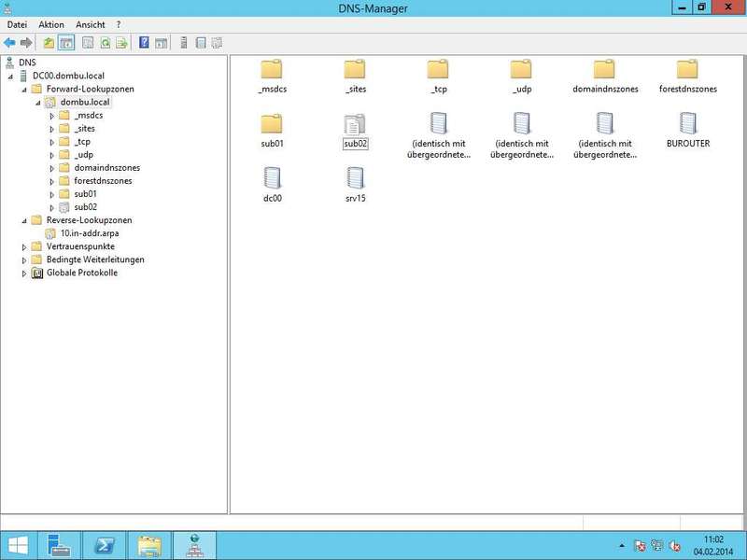Image resolution: width=747 pixels, height=560 pixels.
Task: Collapse the Forward-Lookupzonen tree node
Action: point(24,90)
